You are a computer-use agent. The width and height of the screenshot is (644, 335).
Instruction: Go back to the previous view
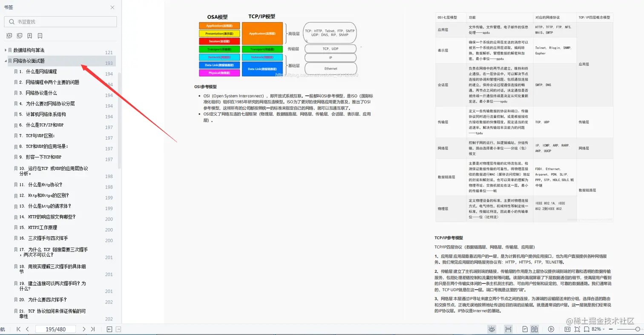(109, 329)
